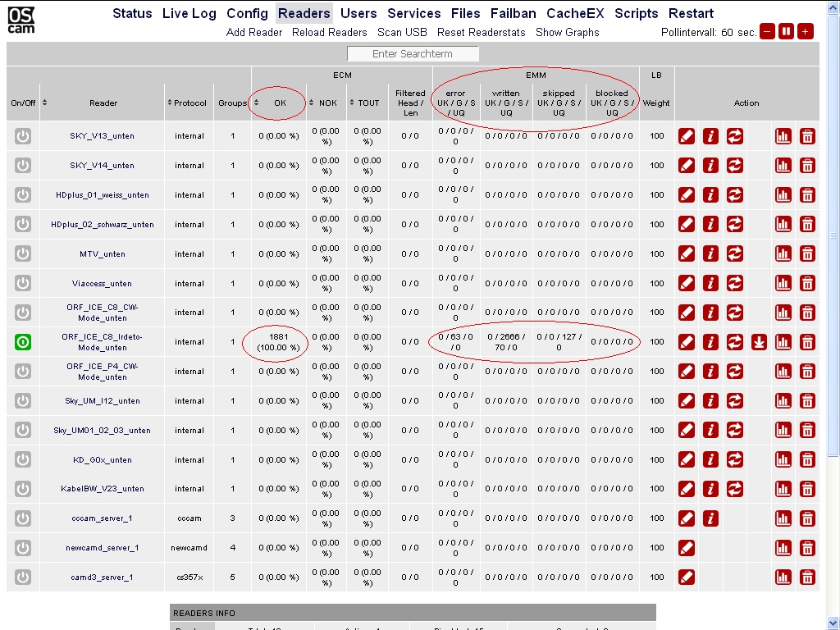Pause the poll interval
Screen dimensions: 840x630
(786, 32)
